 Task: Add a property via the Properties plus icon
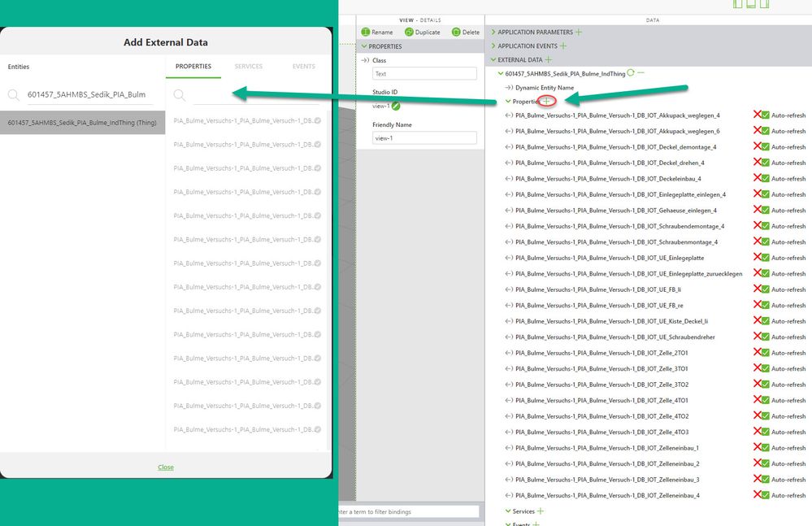point(546,101)
